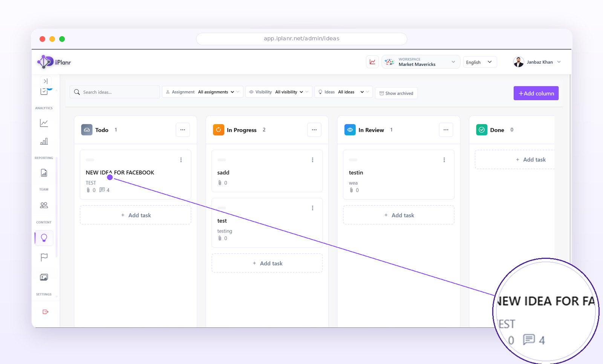Add task in the Todo column
Screen dimensions: 603x364
[136, 215]
